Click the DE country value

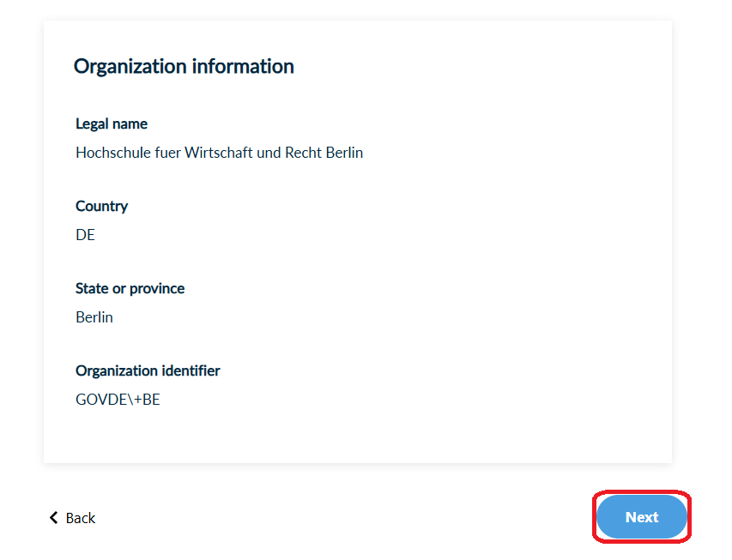[x=86, y=235]
